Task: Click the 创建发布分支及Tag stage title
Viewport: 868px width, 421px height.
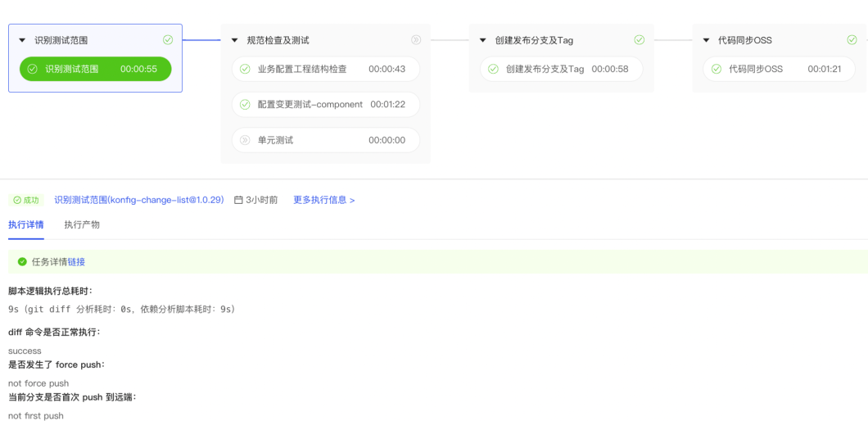Action: [534, 40]
